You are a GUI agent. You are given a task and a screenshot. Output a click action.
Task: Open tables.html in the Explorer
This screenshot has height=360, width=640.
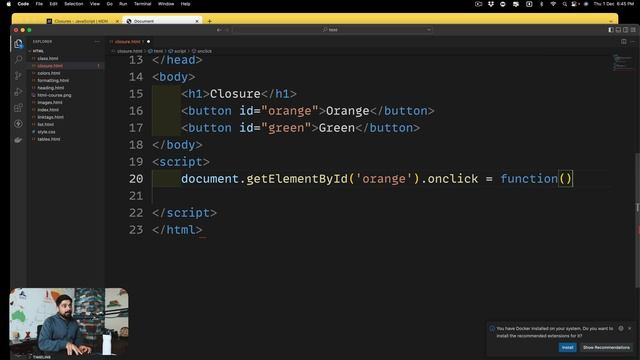pos(49,139)
